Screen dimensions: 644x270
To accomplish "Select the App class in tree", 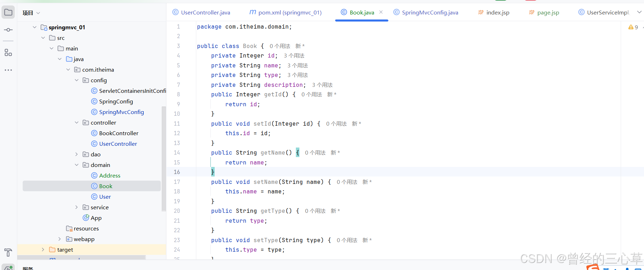I will coord(92,218).
